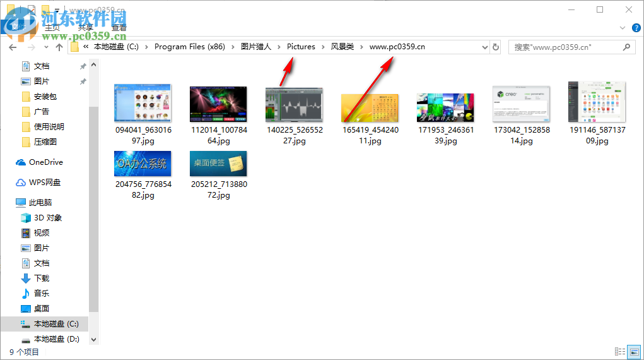The width and height of the screenshot is (644, 360).
Task: Select 此电脑 in navigation pane
Action: pos(40,203)
